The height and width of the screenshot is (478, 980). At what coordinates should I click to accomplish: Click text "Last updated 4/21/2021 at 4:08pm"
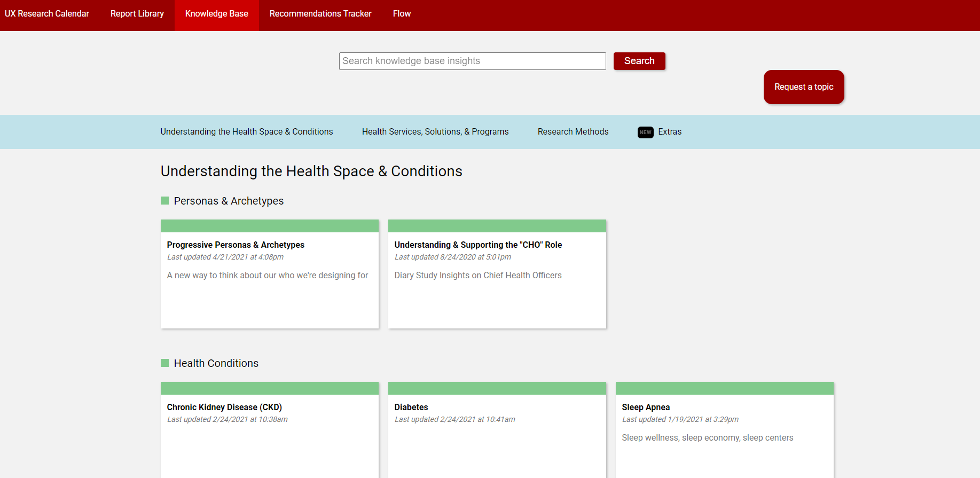(225, 257)
